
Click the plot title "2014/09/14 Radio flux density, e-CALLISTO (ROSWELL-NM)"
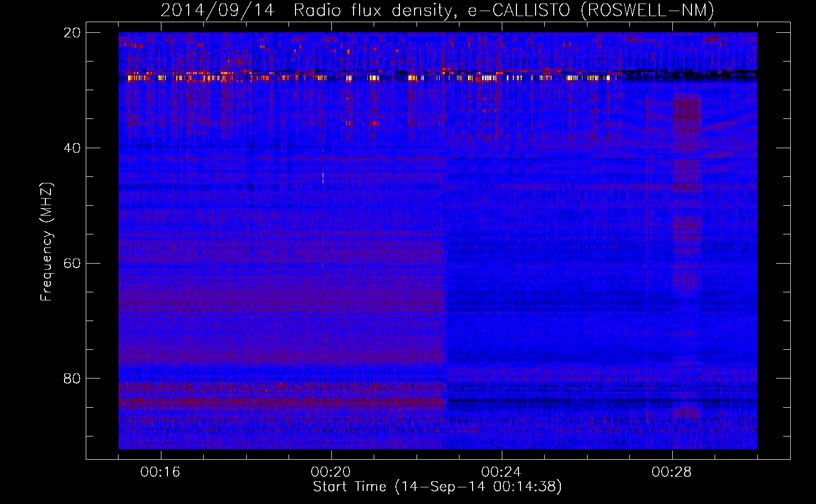coord(437,11)
